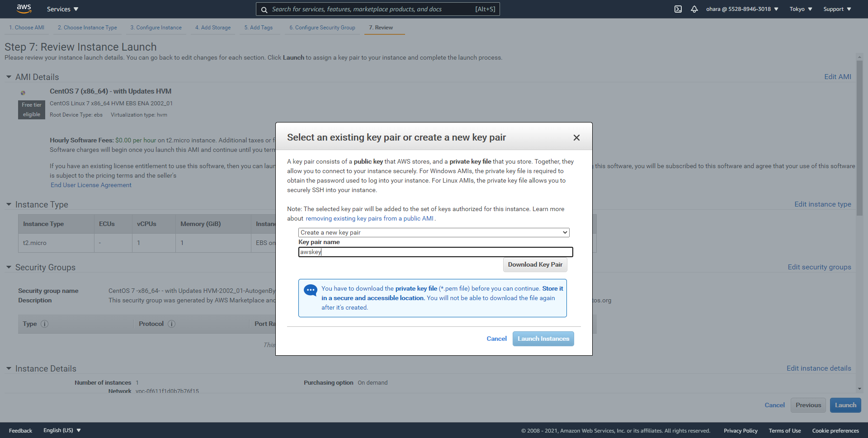The width and height of the screenshot is (868, 438).
Task: Click the Download Key Pair button
Action: pos(535,264)
